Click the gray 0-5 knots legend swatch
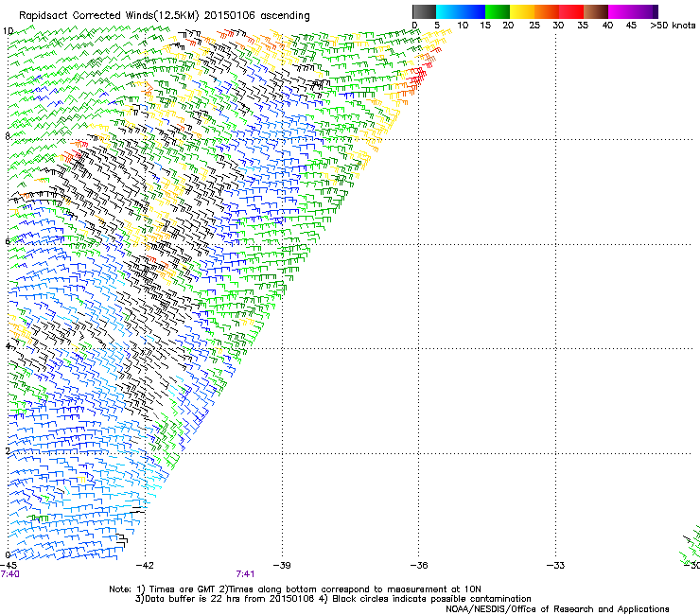 click(424, 11)
